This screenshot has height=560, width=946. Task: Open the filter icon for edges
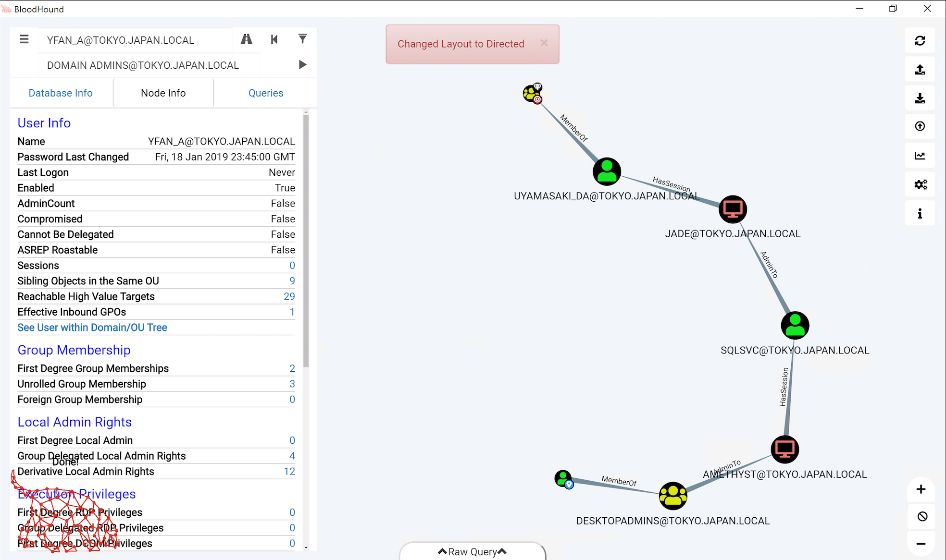(x=302, y=39)
